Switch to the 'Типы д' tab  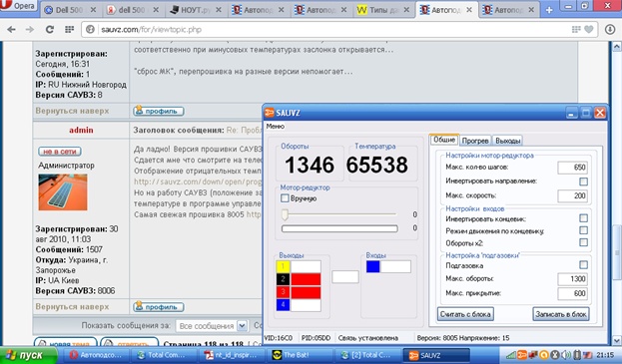[382, 10]
